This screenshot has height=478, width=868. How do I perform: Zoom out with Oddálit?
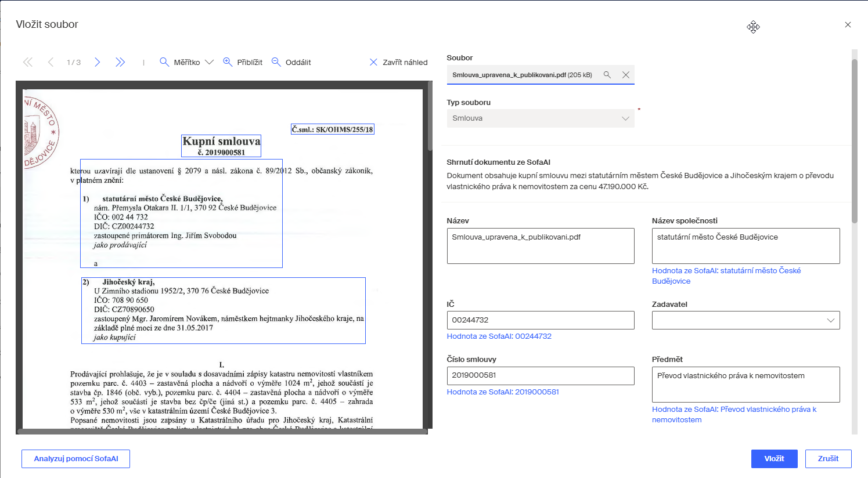291,62
